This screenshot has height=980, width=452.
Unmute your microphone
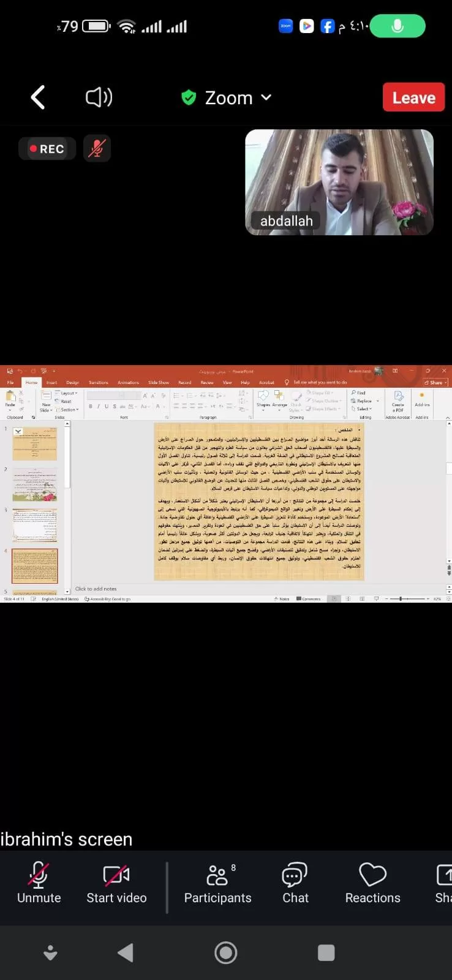(x=39, y=883)
